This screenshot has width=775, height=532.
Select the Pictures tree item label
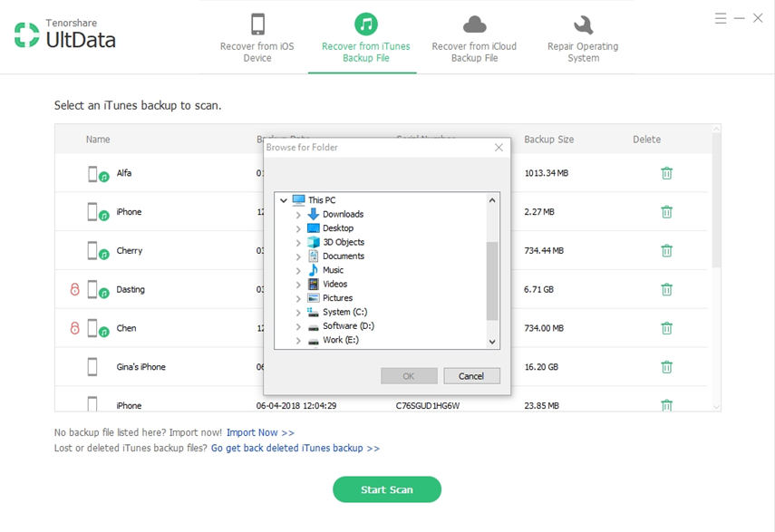click(x=337, y=298)
